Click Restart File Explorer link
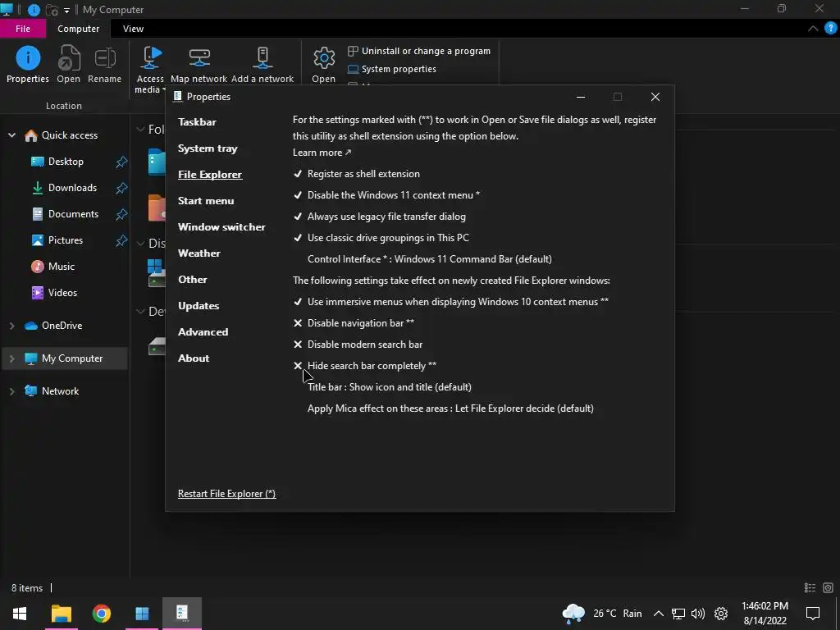The width and height of the screenshot is (840, 630). [x=226, y=493]
